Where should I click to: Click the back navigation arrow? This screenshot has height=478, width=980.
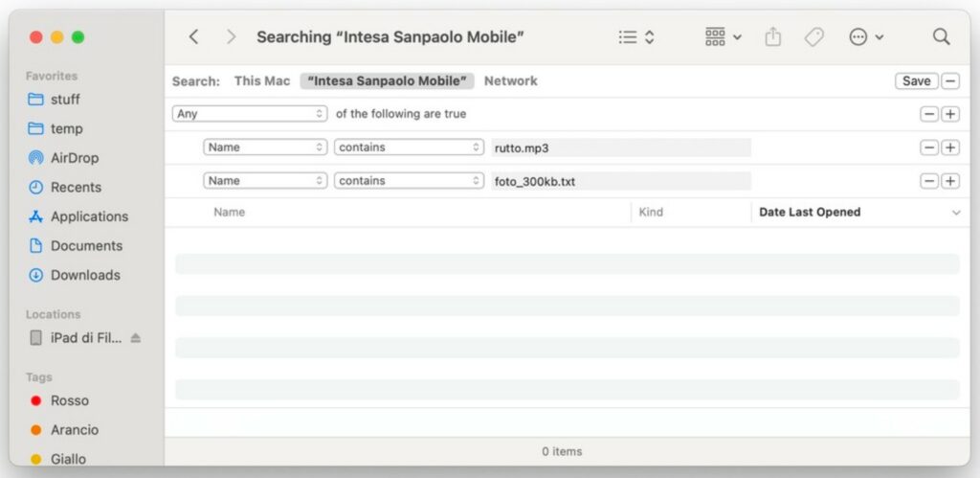[193, 37]
